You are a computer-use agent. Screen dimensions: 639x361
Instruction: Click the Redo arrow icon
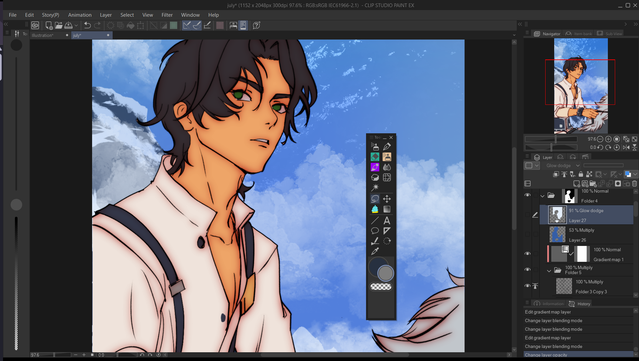[97, 25]
